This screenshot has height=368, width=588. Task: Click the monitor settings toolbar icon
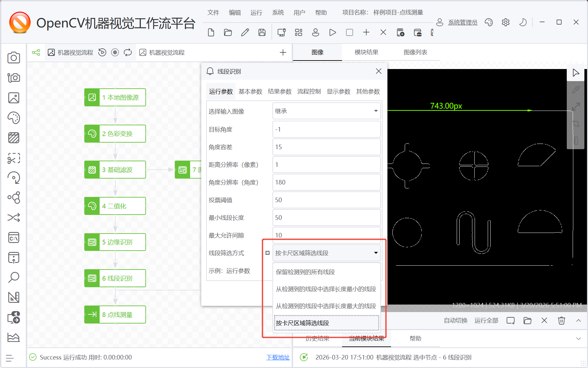tap(282, 32)
